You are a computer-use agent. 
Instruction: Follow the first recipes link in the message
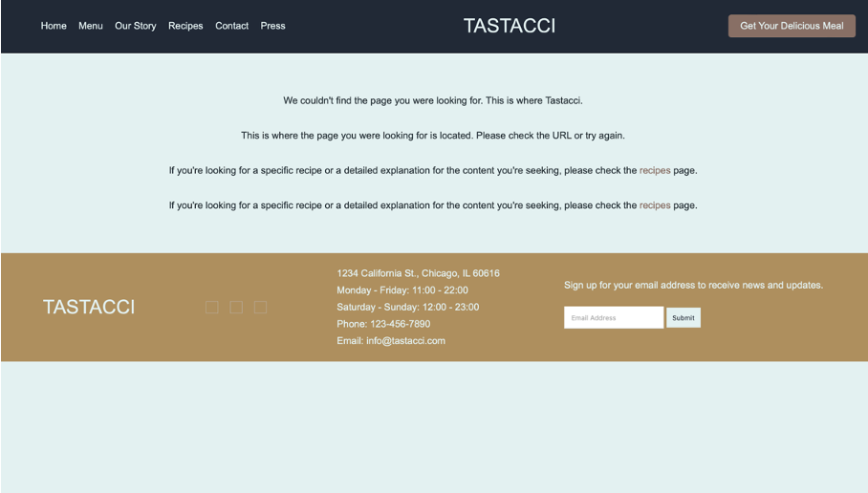click(655, 170)
